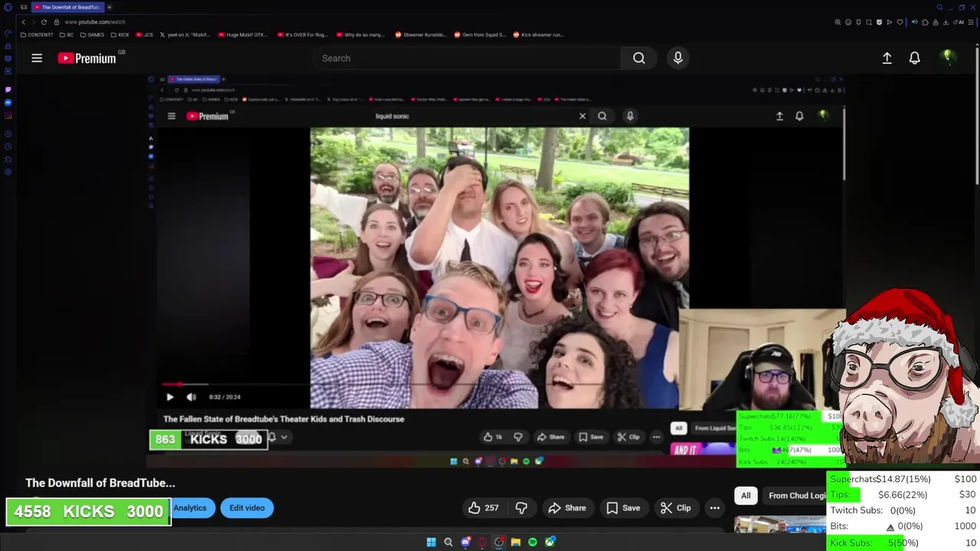The width and height of the screenshot is (980, 551).
Task: Dislike the inner Breadtube Theater Kids video
Action: (518, 437)
